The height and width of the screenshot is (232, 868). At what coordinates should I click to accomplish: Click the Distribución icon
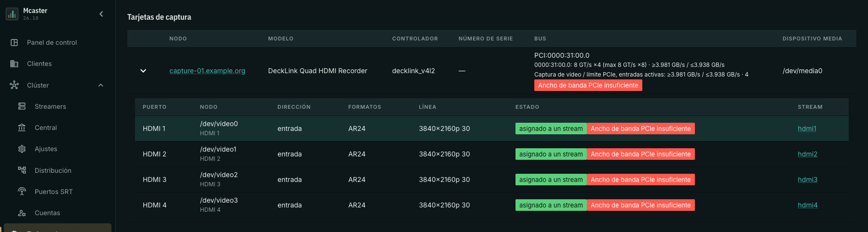[x=22, y=170]
